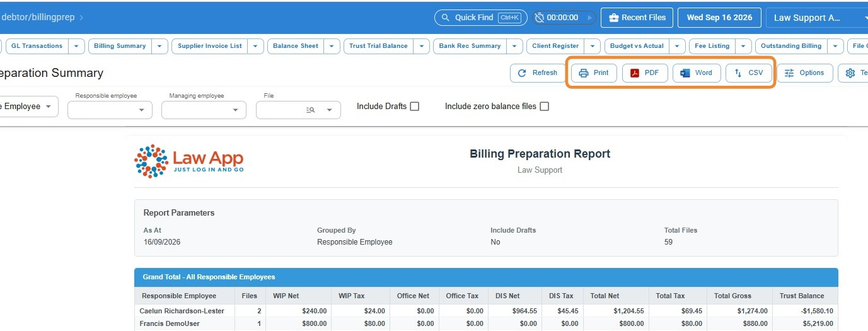
Task: Click the blue Word document icon
Action: 685,73
